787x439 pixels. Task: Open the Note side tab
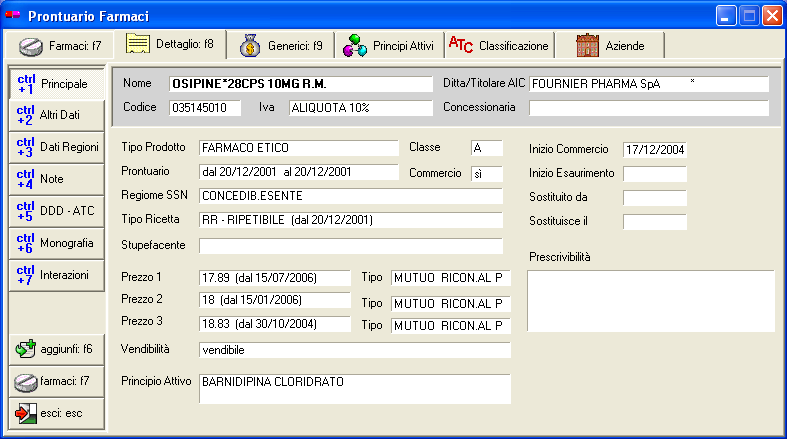(x=57, y=179)
